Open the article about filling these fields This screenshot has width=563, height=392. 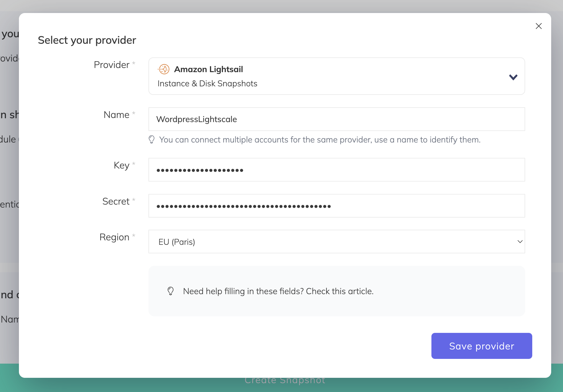339,291
